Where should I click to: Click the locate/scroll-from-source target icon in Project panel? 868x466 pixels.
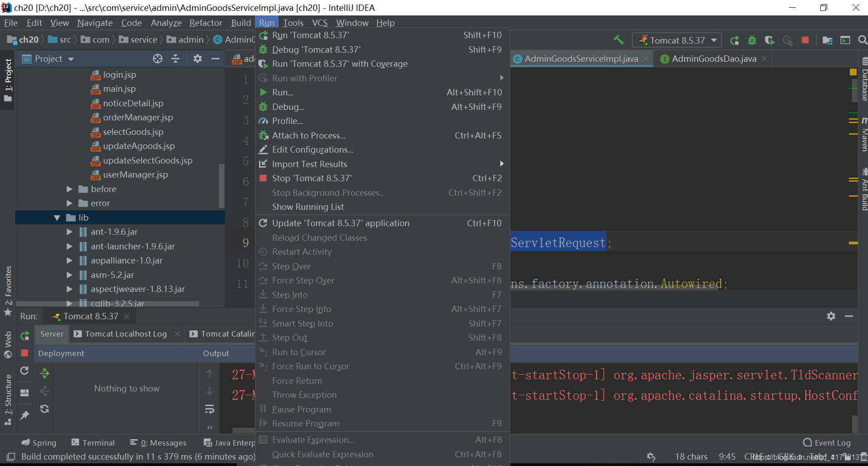coord(158,59)
